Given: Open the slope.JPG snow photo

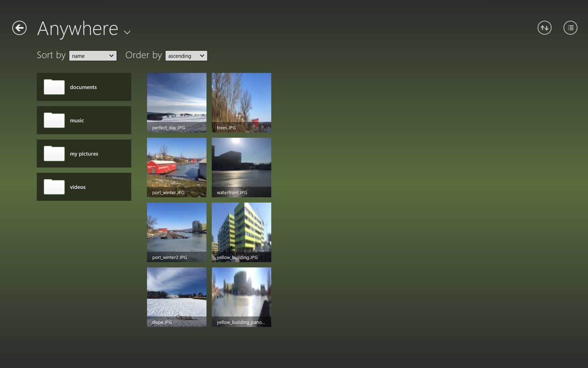Looking at the screenshot, I should [177, 297].
